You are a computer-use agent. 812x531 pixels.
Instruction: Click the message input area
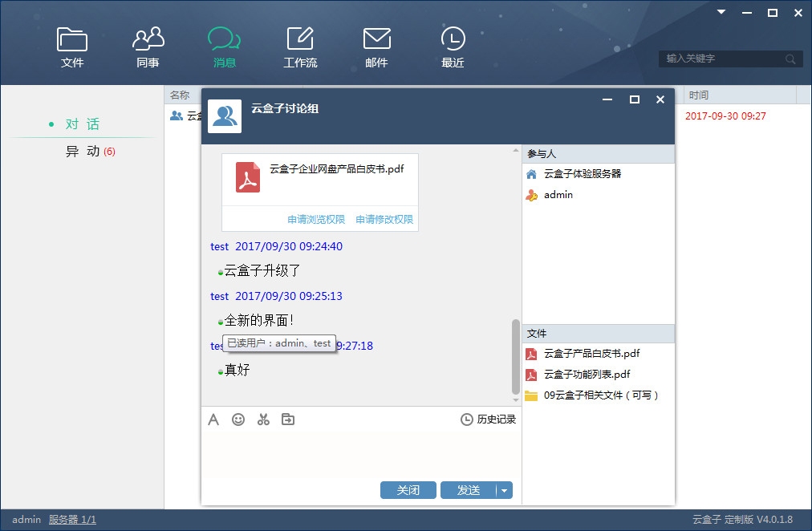tap(361, 456)
